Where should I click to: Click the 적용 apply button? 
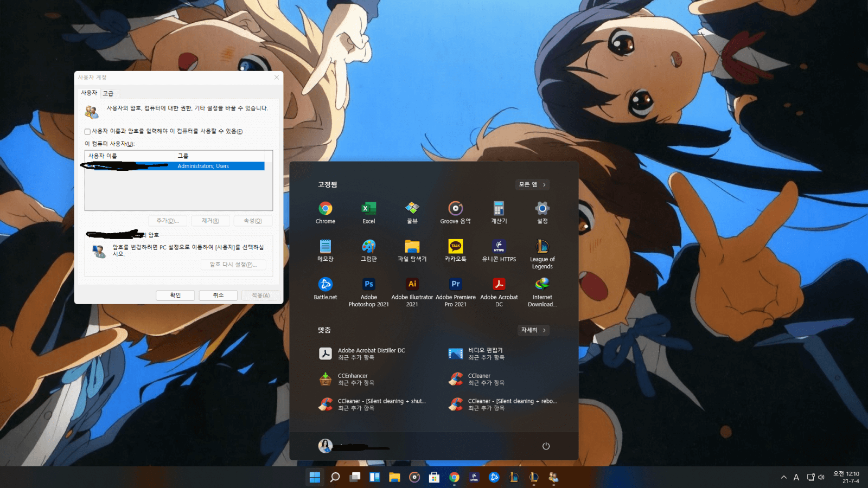[x=261, y=295]
